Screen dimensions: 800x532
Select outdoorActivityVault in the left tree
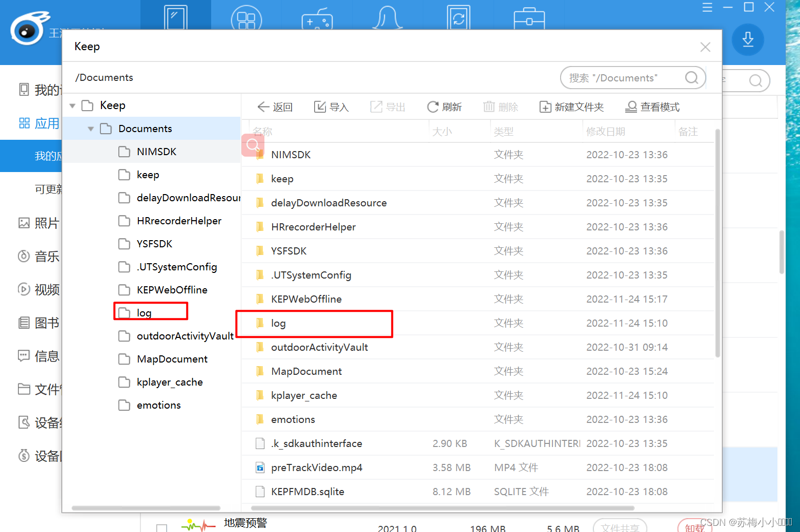tap(151, 336)
